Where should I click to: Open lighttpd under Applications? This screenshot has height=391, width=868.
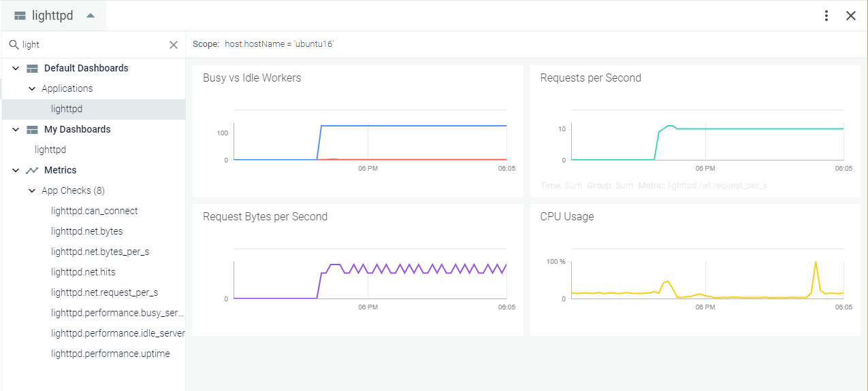point(67,109)
